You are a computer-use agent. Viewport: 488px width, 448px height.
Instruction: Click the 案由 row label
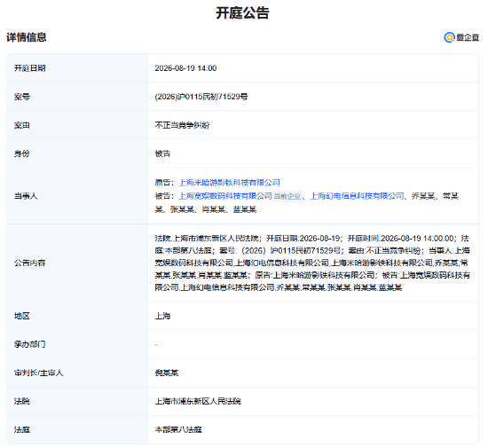(x=22, y=125)
